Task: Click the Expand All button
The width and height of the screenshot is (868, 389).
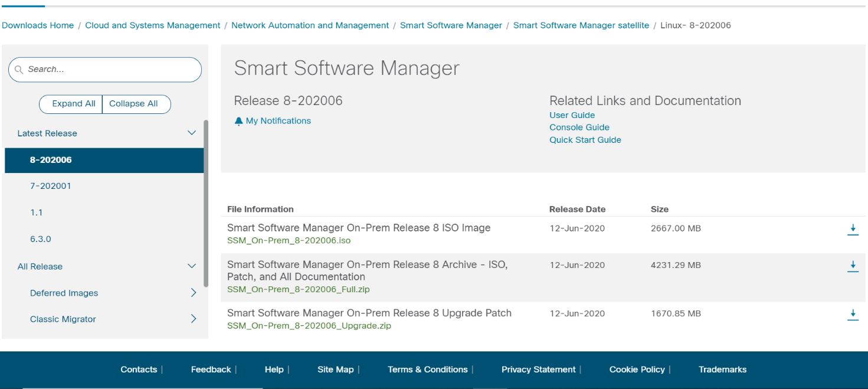Action: coord(71,104)
